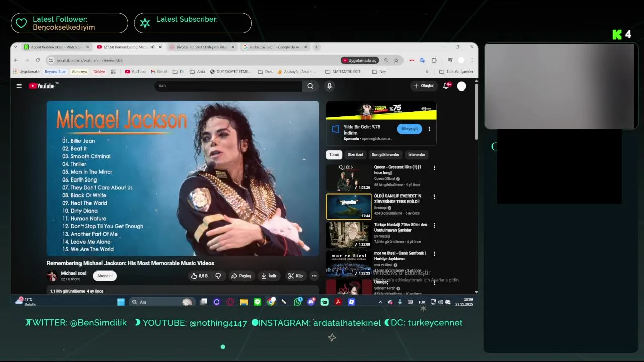The width and height of the screenshot is (644, 362).
Task: Click the Uygulamada aç button in address bar
Action: tap(359, 60)
